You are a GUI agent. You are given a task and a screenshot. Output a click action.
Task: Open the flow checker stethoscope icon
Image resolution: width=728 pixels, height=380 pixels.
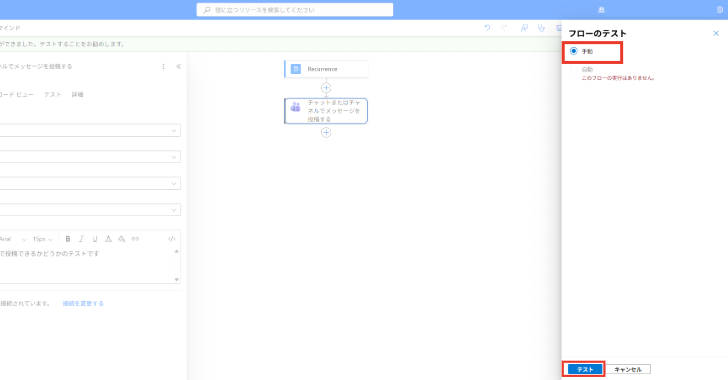tap(541, 28)
